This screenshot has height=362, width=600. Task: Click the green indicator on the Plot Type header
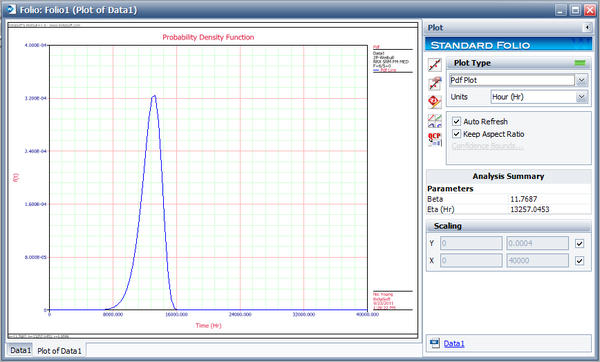pyautogui.click(x=580, y=63)
